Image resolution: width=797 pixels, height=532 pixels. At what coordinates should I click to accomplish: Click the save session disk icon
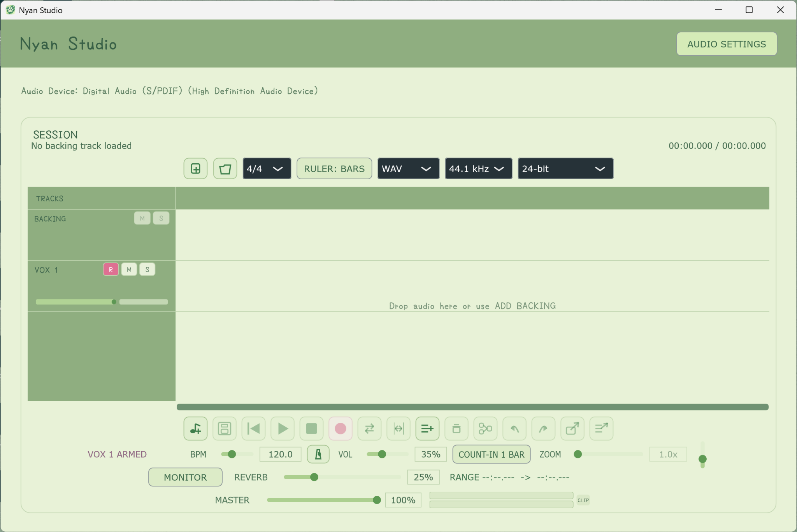[225, 429]
